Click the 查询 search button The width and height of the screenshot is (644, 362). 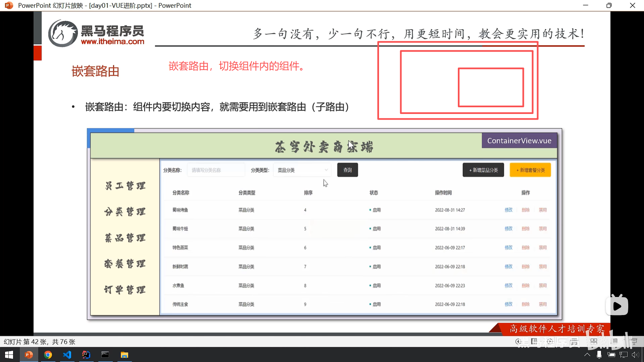click(x=347, y=170)
